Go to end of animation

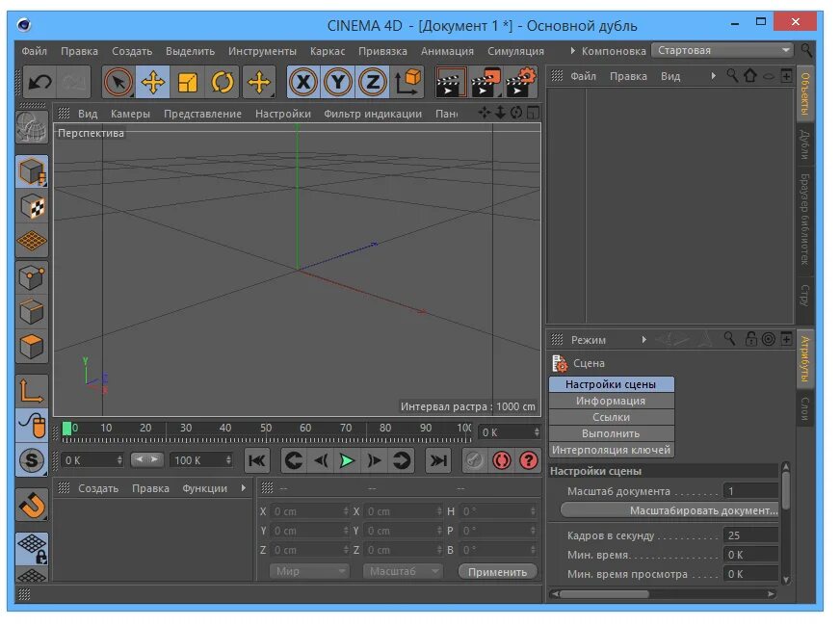pyautogui.click(x=438, y=460)
